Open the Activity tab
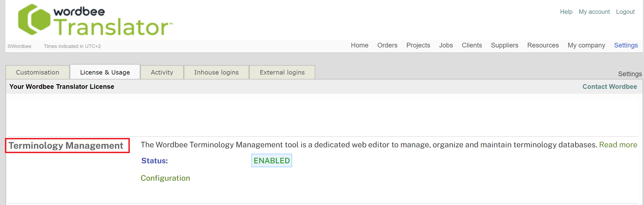 click(162, 72)
